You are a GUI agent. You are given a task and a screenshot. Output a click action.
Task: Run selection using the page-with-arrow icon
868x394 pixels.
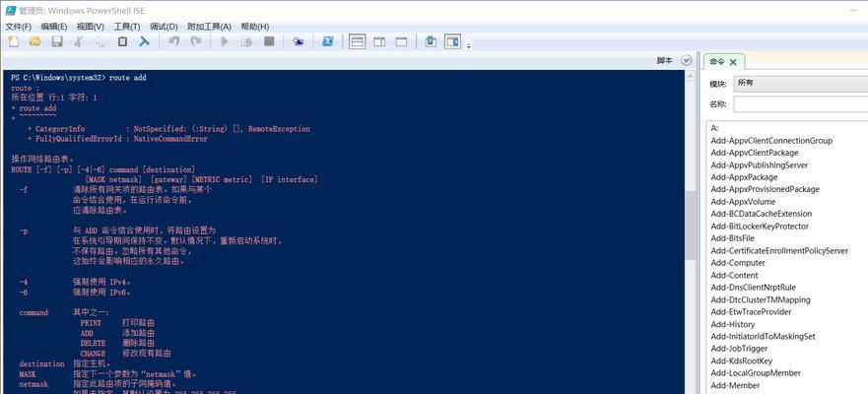[x=246, y=41]
